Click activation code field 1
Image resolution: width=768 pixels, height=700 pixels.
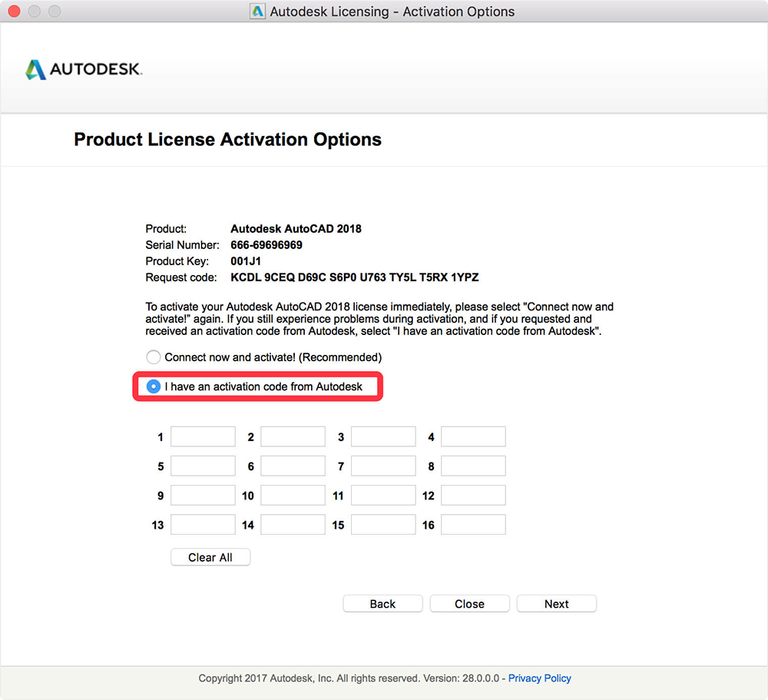203,436
